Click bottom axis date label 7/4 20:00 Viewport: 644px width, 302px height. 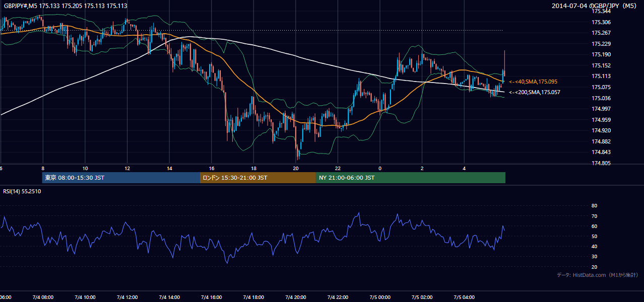[296, 297]
